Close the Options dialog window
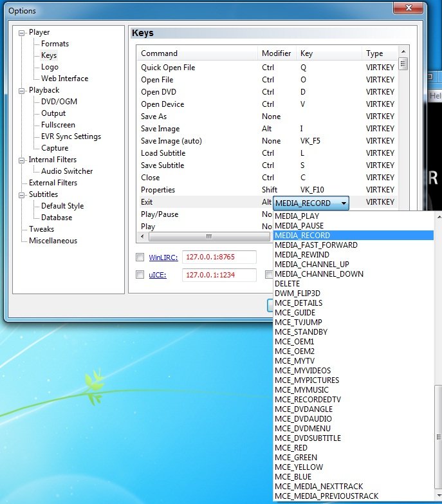Viewport: 442px width, 504px height. point(408,7)
